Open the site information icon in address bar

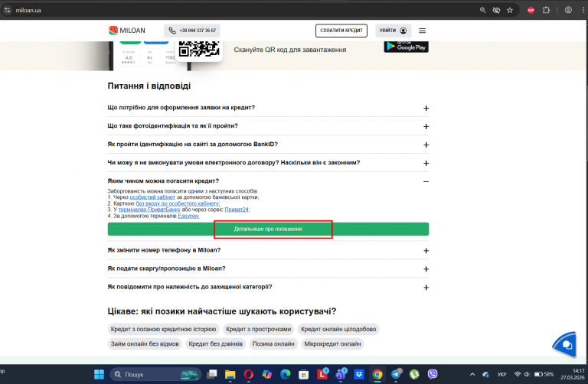click(x=7, y=10)
